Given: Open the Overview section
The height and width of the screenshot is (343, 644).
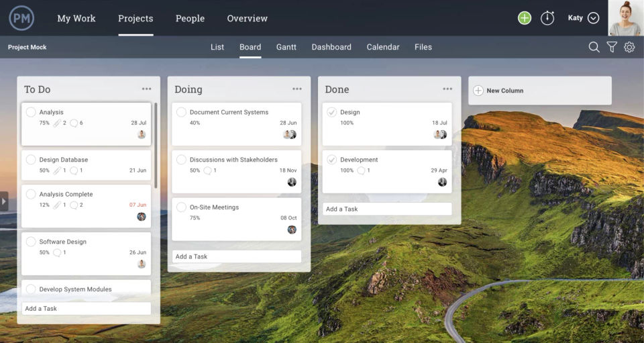Looking at the screenshot, I should point(248,18).
